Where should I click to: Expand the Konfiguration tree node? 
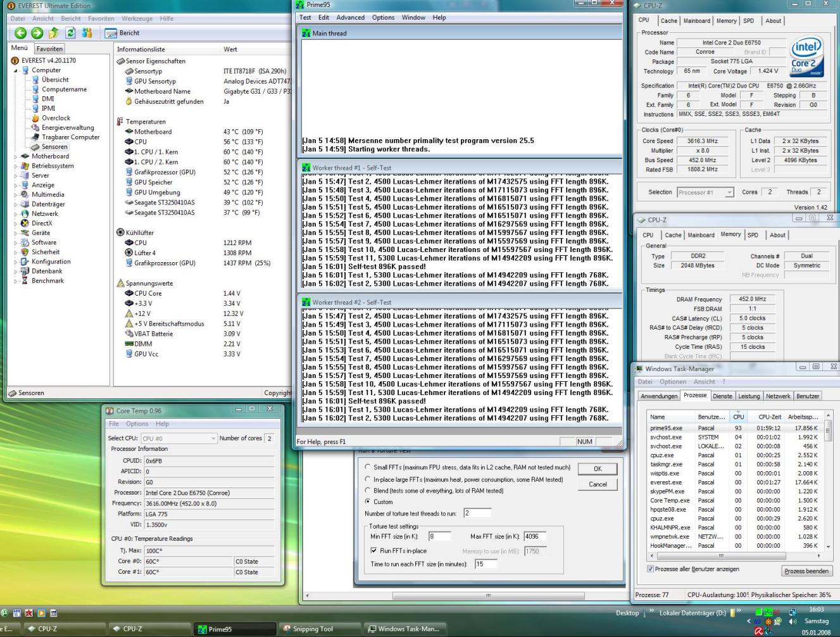pyautogui.click(x=16, y=262)
